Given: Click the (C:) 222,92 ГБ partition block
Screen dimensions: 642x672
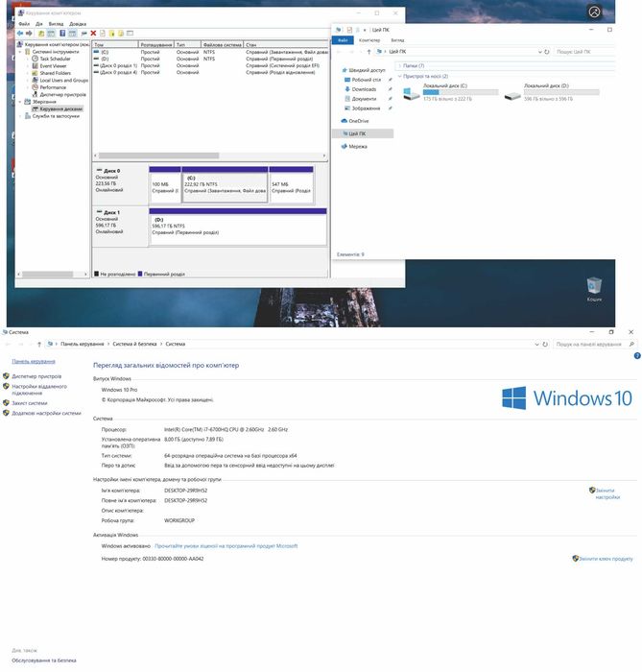Looking at the screenshot, I should 225,184.
